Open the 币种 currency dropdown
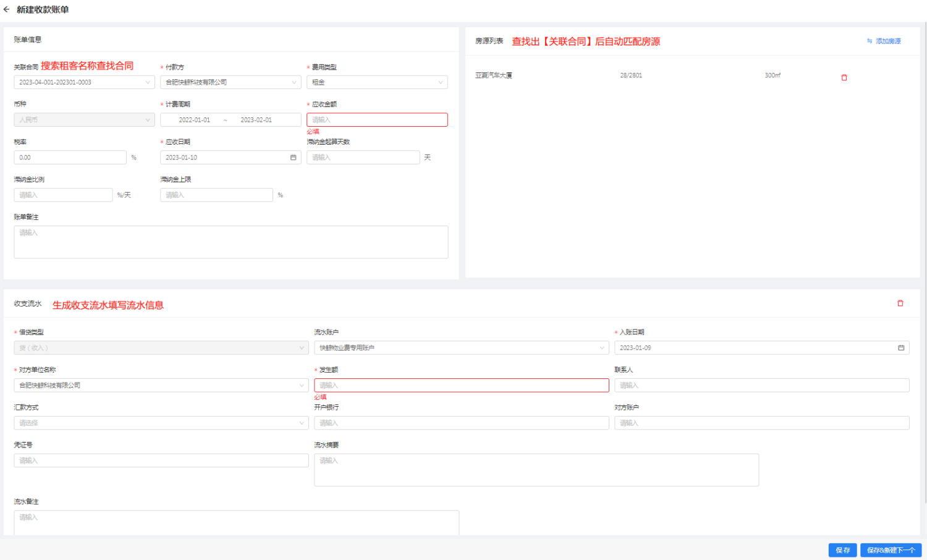Screen dimensions: 927x560 (84, 120)
